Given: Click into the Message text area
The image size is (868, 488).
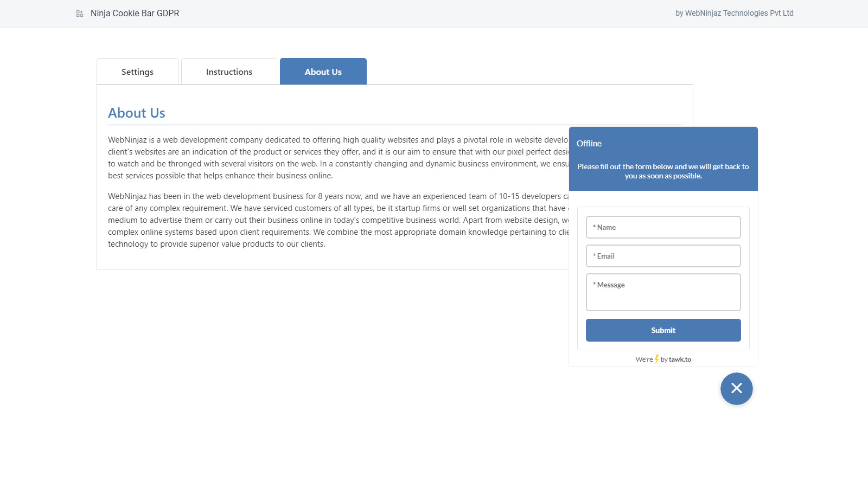Looking at the screenshot, I should (x=663, y=292).
